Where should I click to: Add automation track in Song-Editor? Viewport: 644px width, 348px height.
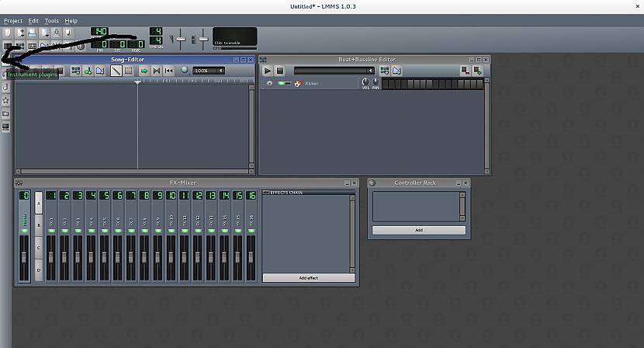click(100, 71)
